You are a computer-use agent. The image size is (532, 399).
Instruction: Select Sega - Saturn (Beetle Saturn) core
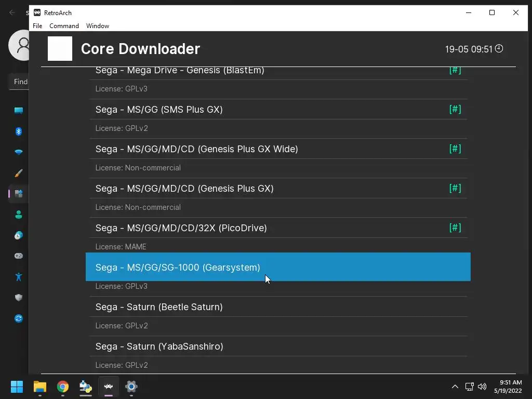(278, 307)
